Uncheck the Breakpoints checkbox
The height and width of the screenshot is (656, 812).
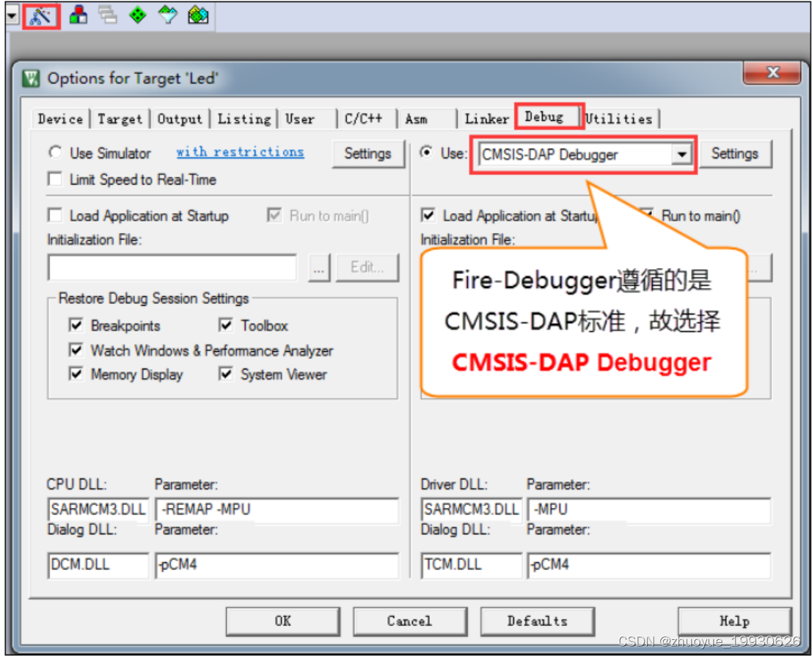[76, 326]
